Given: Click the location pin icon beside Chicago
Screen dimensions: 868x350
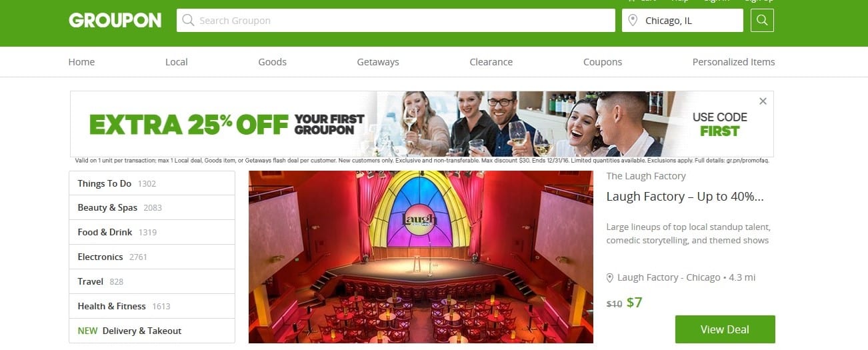Looking at the screenshot, I should pyautogui.click(x=633, y=21).
